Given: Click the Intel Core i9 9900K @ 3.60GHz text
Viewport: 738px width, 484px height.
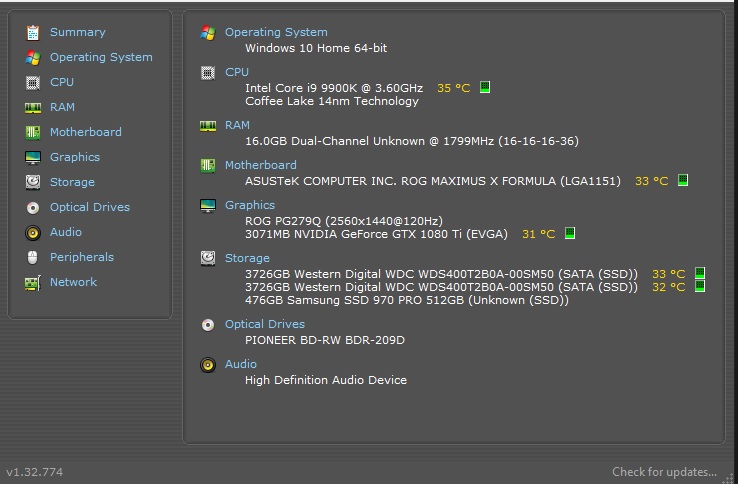Looking at the screenshot, I should point(334,88).
